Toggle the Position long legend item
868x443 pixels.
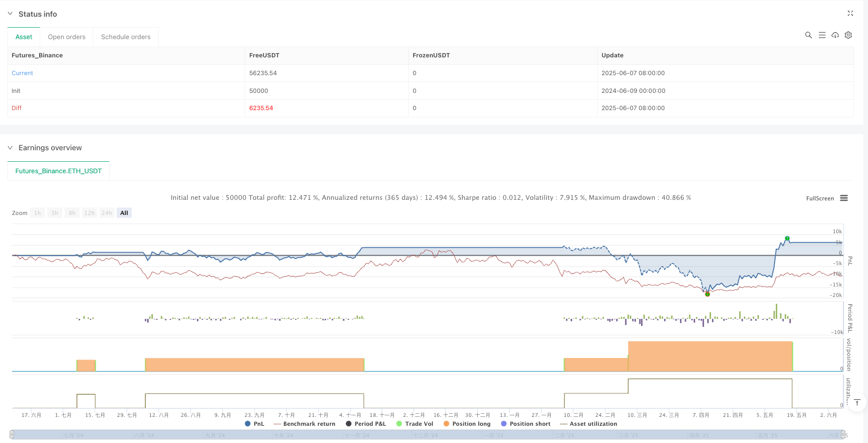[x=467, y=424]
